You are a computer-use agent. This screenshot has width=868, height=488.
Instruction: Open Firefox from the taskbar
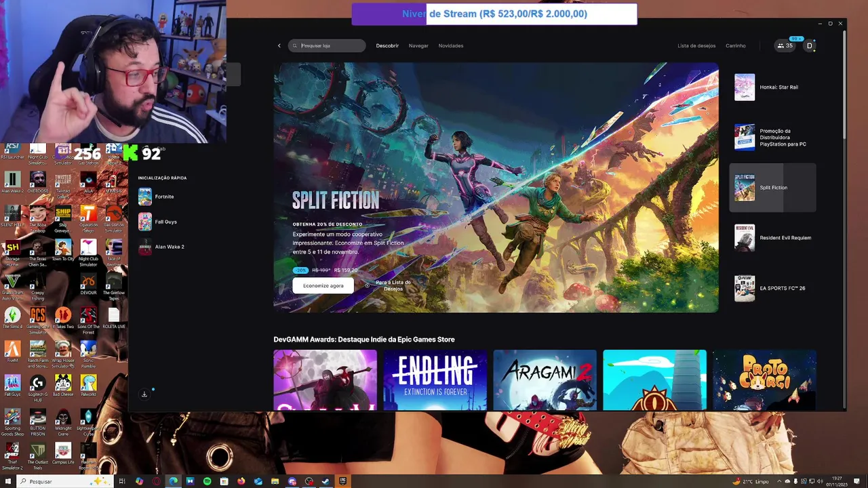coord(241,481)
